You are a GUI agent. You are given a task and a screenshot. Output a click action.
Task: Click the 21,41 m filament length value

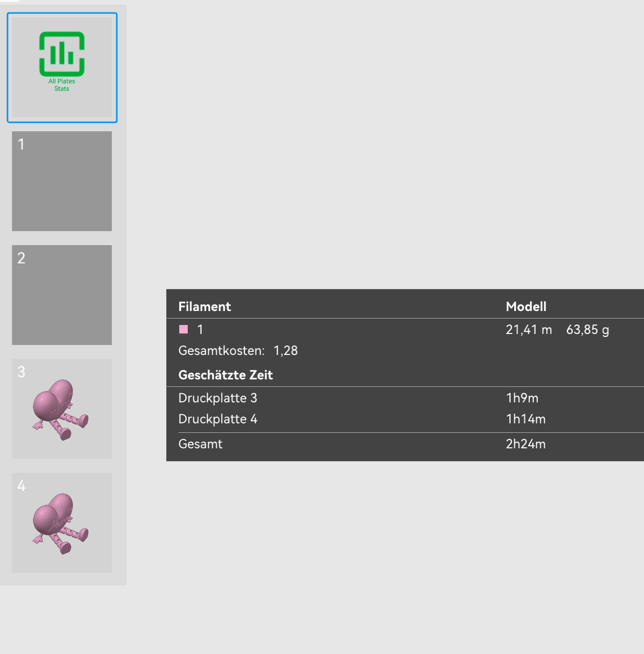tap(529, 329)
